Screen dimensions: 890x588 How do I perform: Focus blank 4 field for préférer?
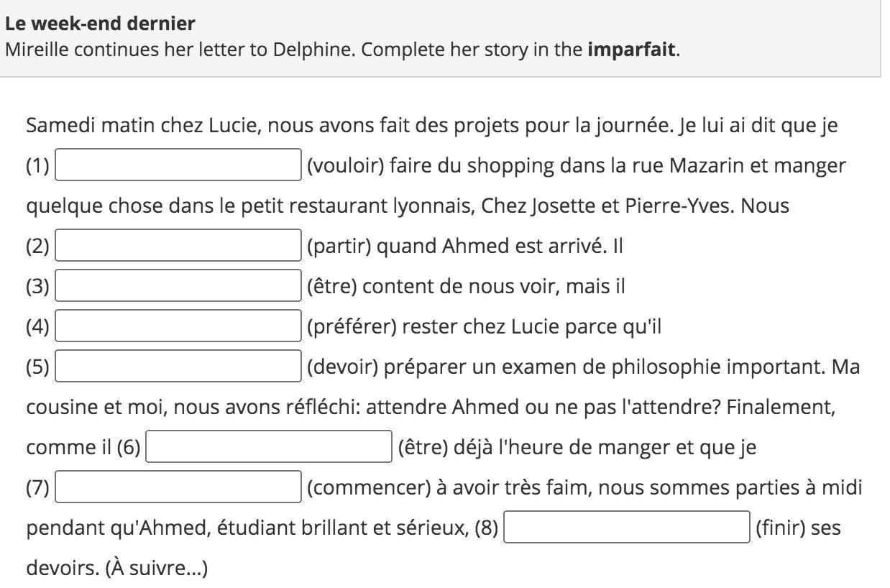(x=178, y=326)
